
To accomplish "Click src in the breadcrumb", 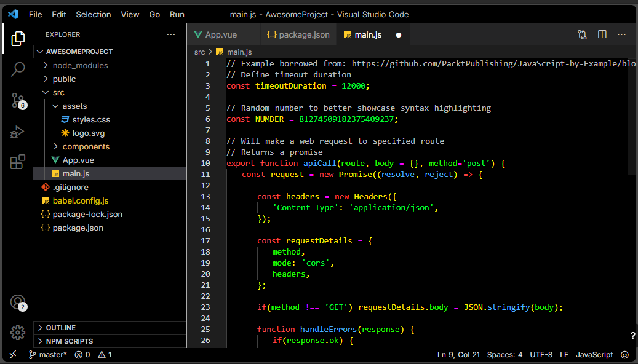I will 199,52.
